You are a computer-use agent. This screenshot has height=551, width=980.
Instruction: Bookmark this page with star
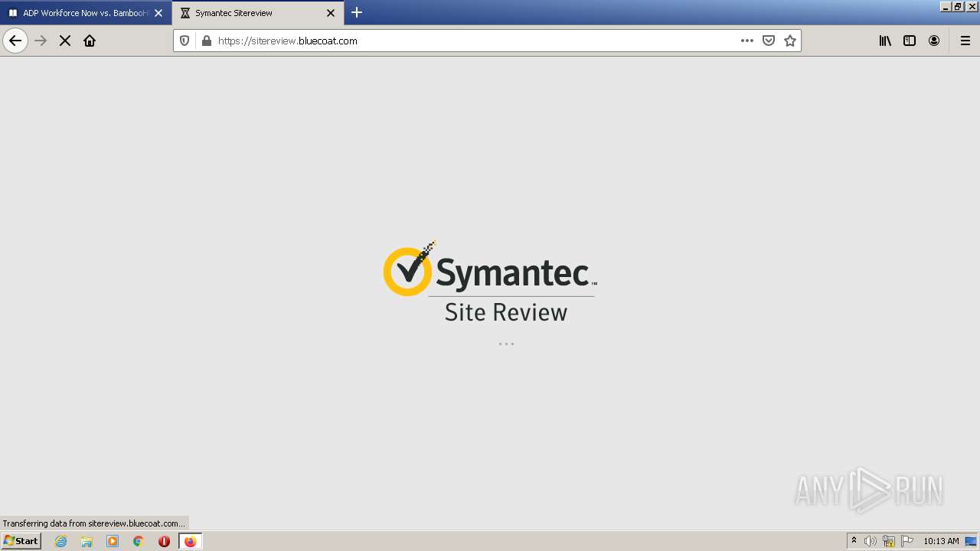pyautogui.click(x=790, y=41)
